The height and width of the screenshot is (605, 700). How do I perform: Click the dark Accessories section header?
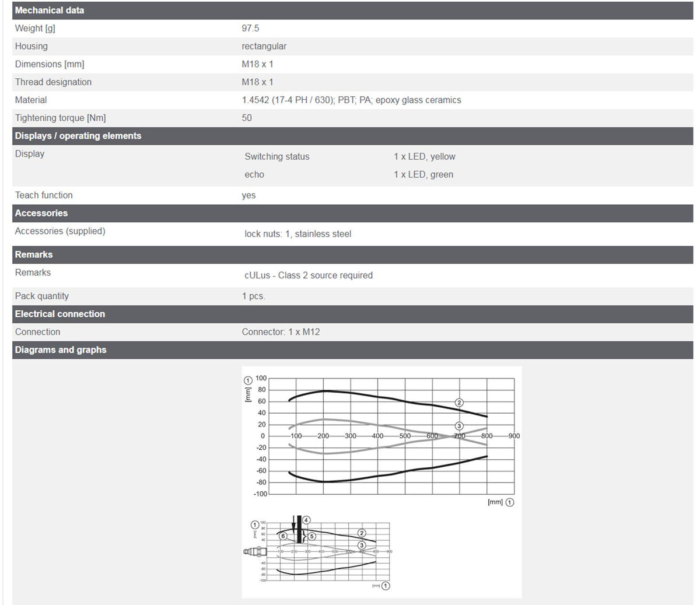[x=352, y=213]
